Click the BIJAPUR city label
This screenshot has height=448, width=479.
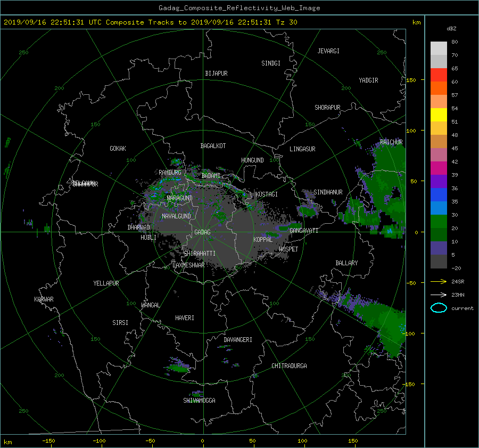[x=216, y=74]
